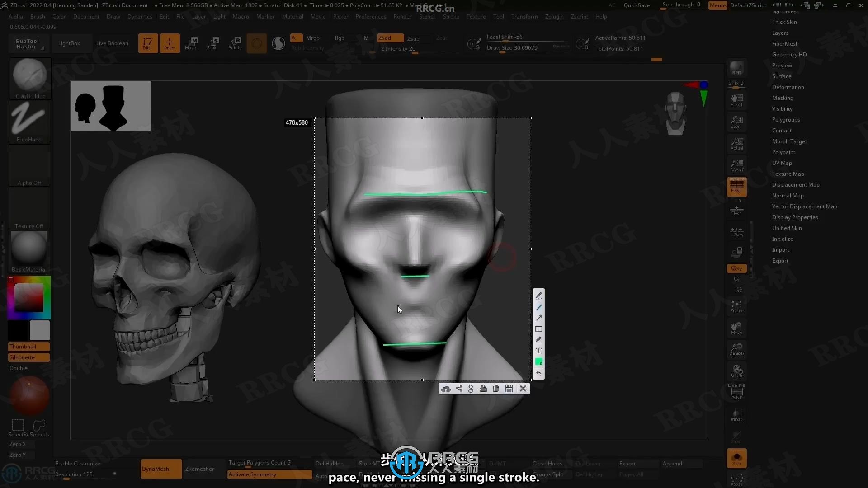Open the FreeHand stroke picker

30,122
